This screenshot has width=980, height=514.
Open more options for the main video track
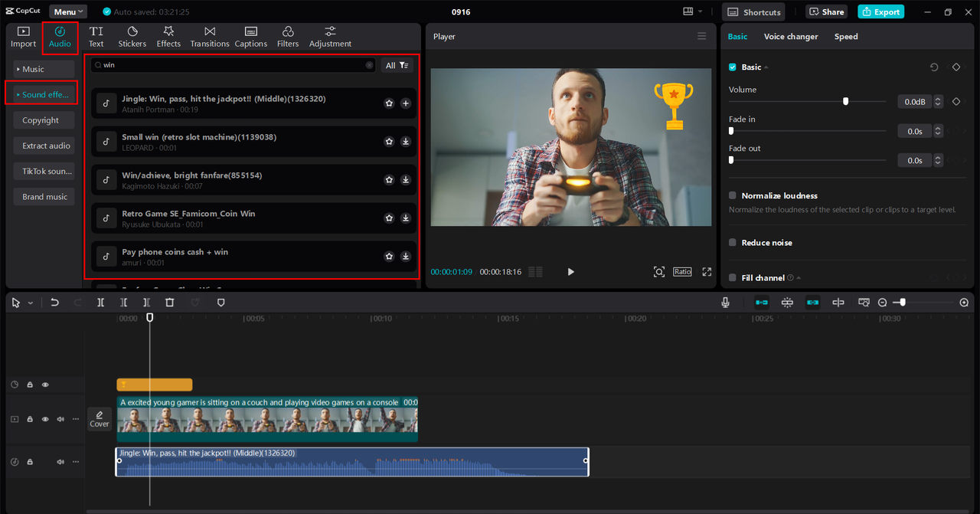click(76, 419)
